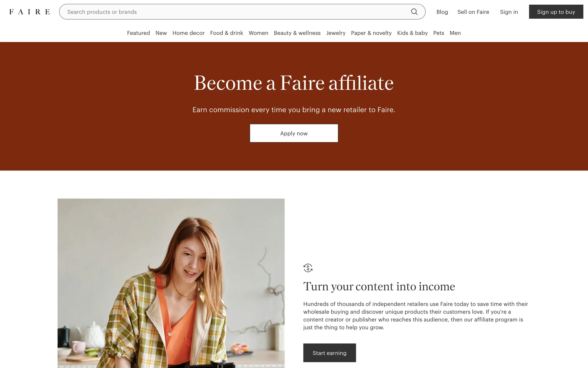Click Sign in
The image size is (588, 368).
coord(509,12)
